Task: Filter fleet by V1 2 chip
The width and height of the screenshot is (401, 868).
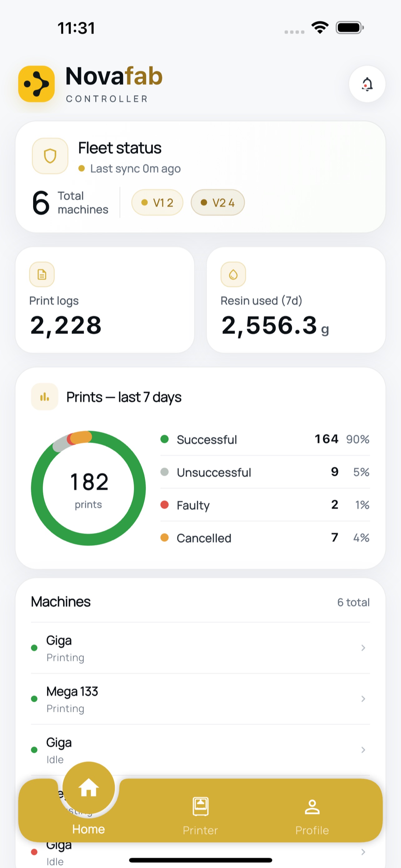Action: pyautogui.click(x=157, y=202)
